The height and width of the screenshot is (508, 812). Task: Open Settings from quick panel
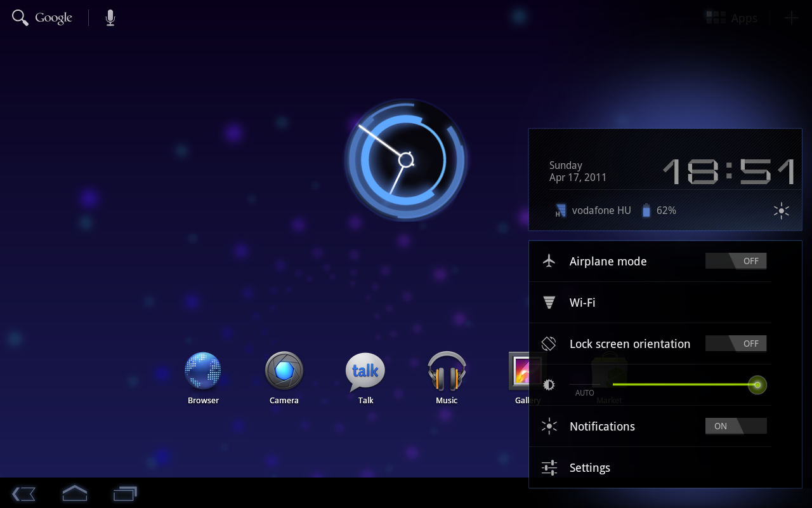[650, 467]
